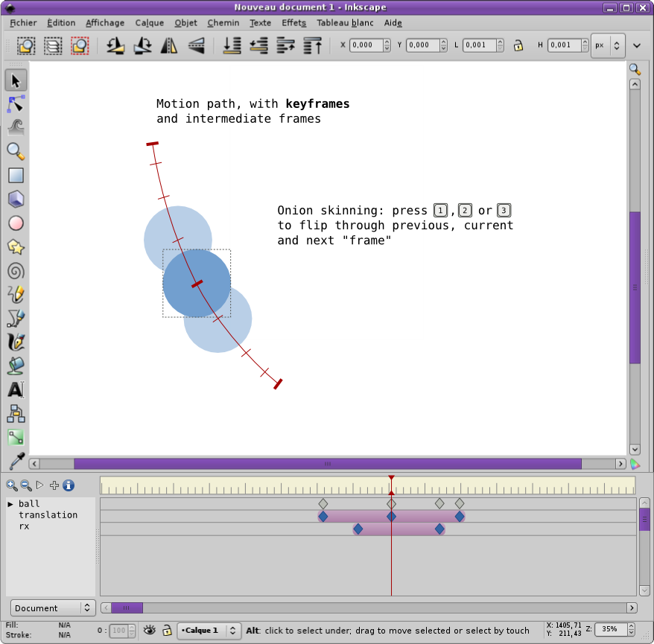Toggle the current layer lock
This screenshot has width=654, height=644.
pyautogui.click(x=167, y=630)
